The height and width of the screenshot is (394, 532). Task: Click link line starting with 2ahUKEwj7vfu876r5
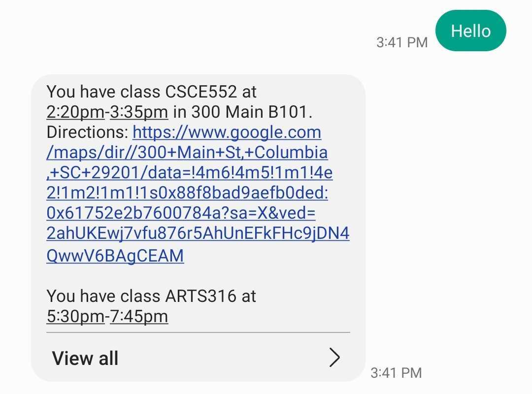pos(198,233)
